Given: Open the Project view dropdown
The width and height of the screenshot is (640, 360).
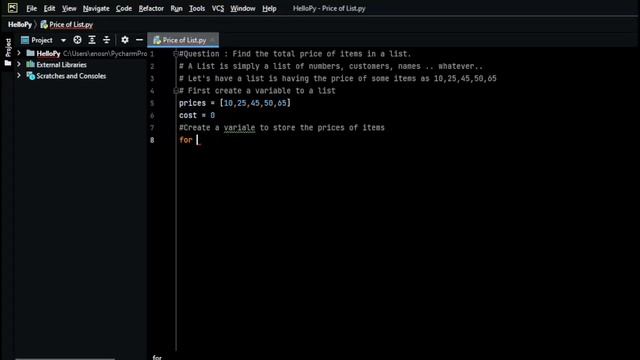Looking at the screenshot, I should pyautogui.click(x=63, y=40).
